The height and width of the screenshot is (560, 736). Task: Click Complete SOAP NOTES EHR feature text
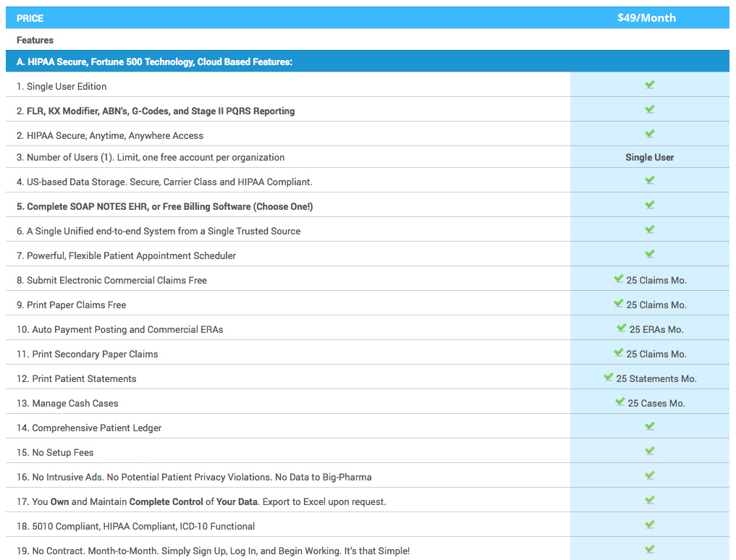click(x=169, y=207)
